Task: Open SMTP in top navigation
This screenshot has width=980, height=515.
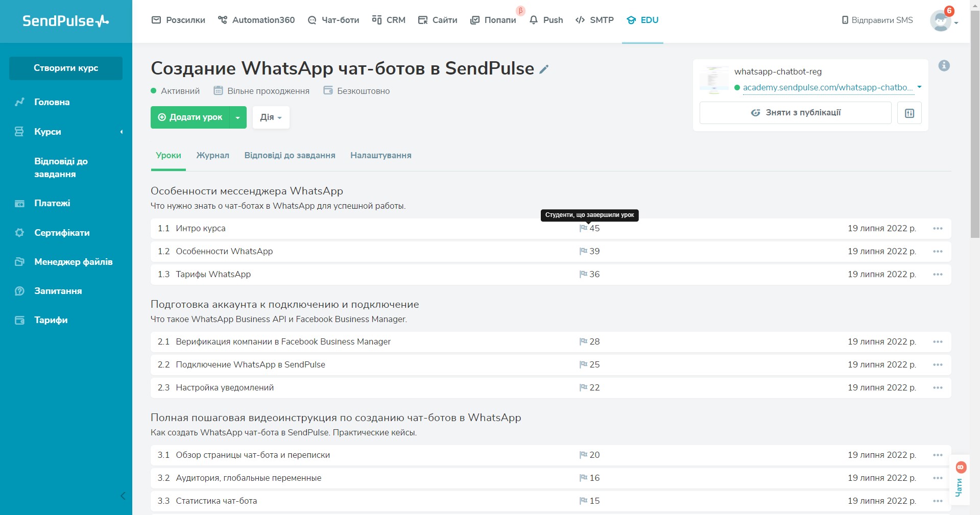Action: pyautogui.click(x=594, y=20)
